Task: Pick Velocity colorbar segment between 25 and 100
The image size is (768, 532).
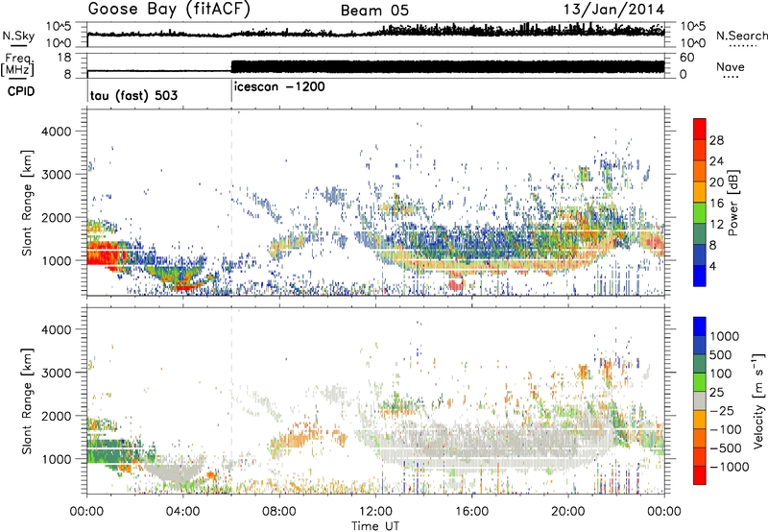Action: (700, 382)
